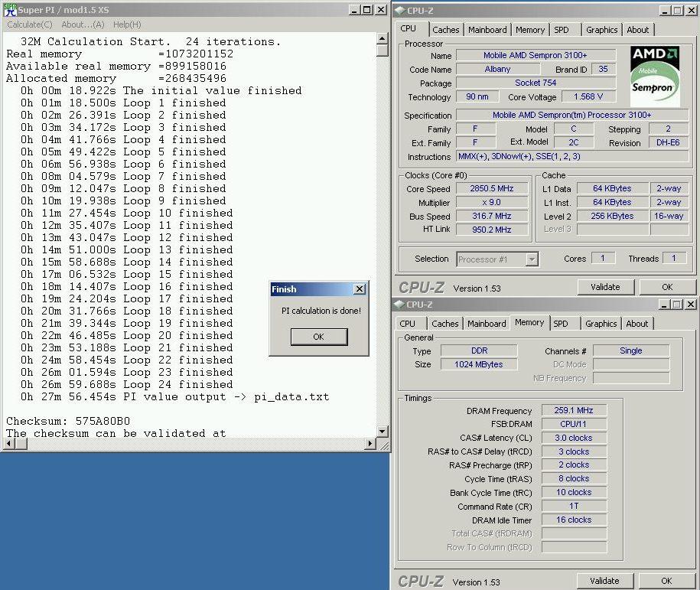This screenshot has width=700, height=590.
Task: Click Super PI horizontal scrollbar left arrow
Action: pyautogui.click(x=9, y=444)
